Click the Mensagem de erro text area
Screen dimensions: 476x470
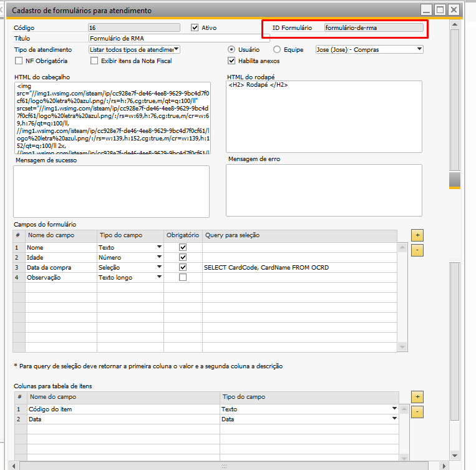324,190
